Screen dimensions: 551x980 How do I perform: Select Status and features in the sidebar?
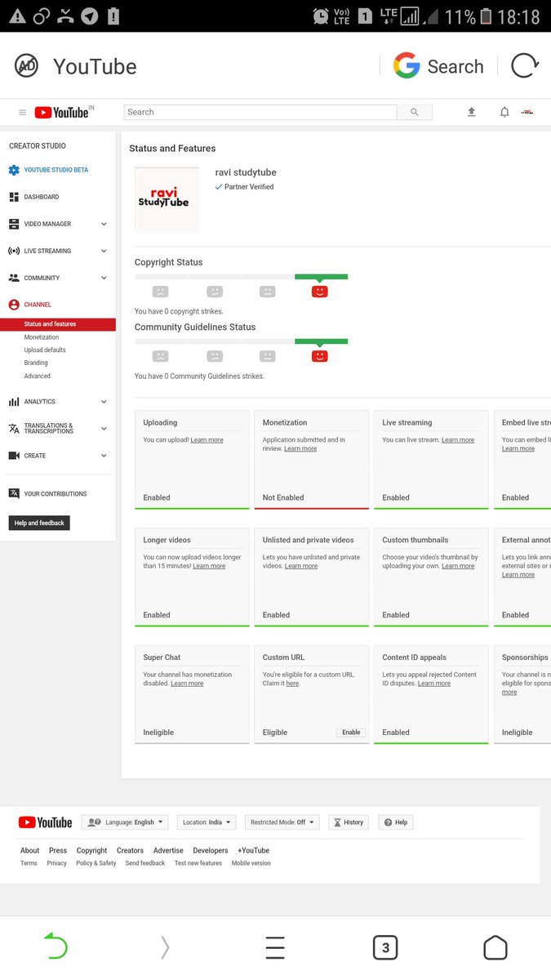[x=58, y=324]
